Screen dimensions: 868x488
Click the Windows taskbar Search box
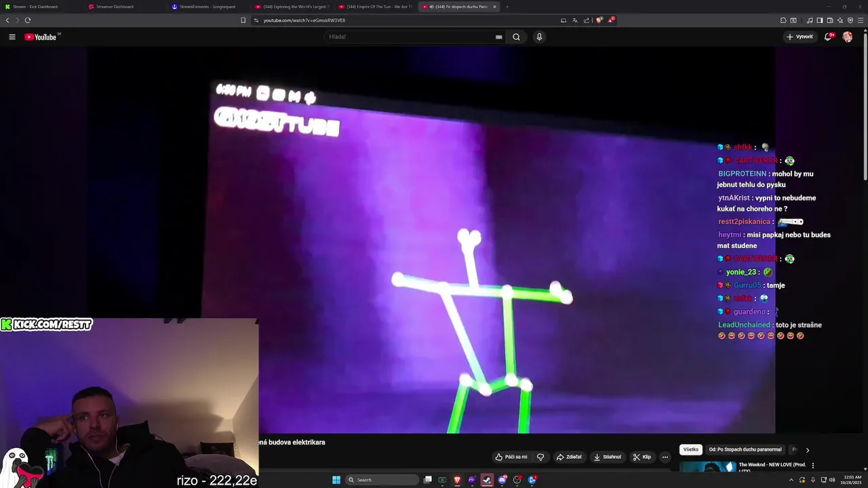click(x=382, y=480)
